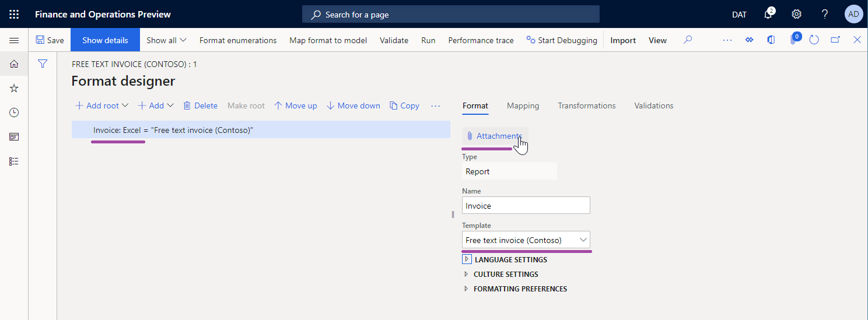
Task: Open the settings gear icon
Action: [796, 14]
